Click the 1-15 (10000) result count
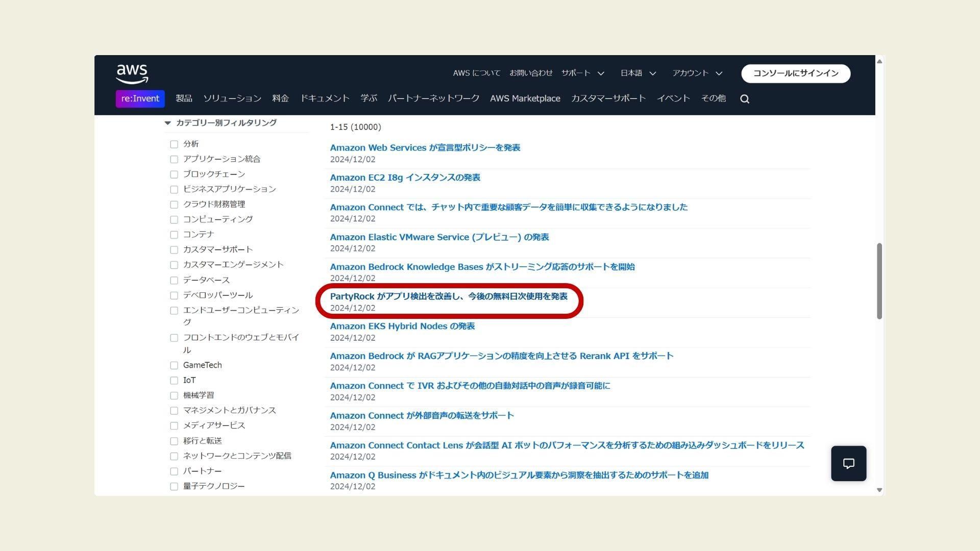The image size is (980, 551). [355, 127]
